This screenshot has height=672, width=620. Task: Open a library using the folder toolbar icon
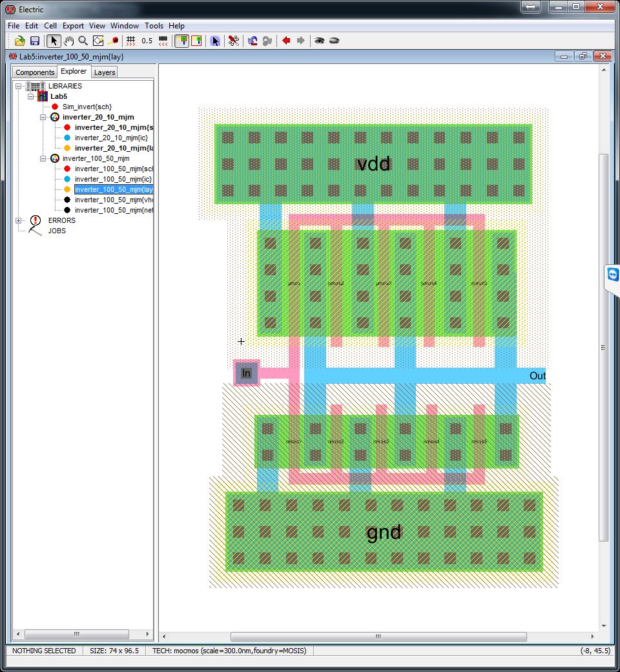[19, 40]
